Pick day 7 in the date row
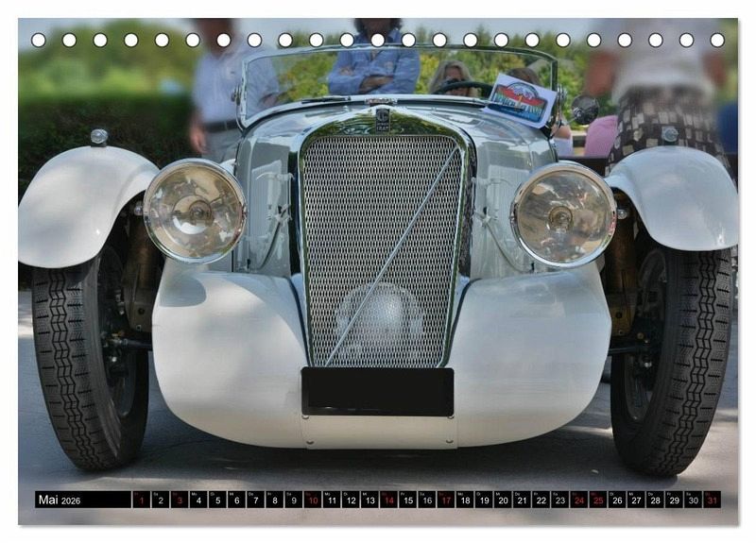Screen dimensions: 756x543 click(255, 500)
